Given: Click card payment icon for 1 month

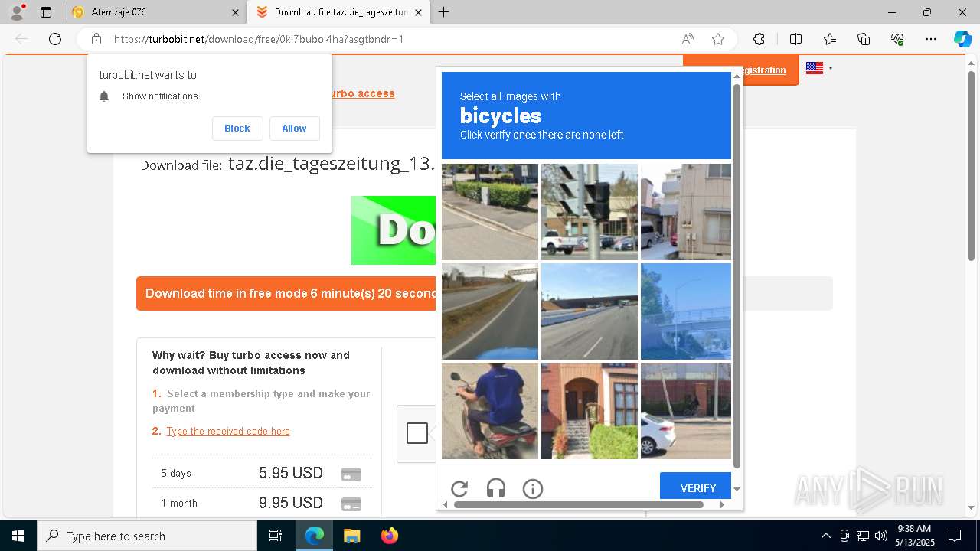Looking at the screenshot, I should (x=351, y=504).
